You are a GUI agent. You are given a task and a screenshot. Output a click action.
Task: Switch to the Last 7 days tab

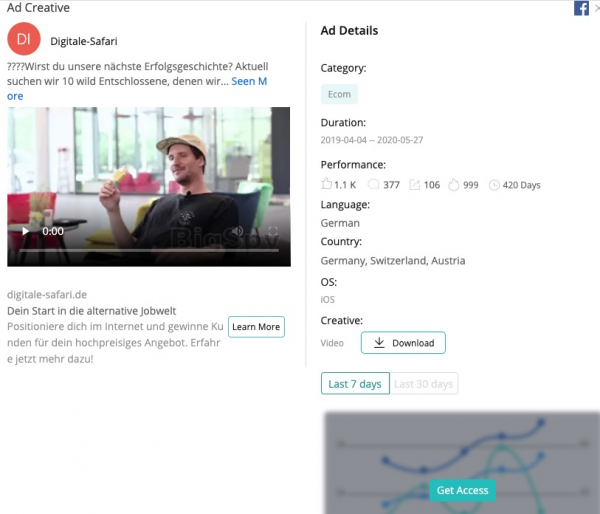354,384
